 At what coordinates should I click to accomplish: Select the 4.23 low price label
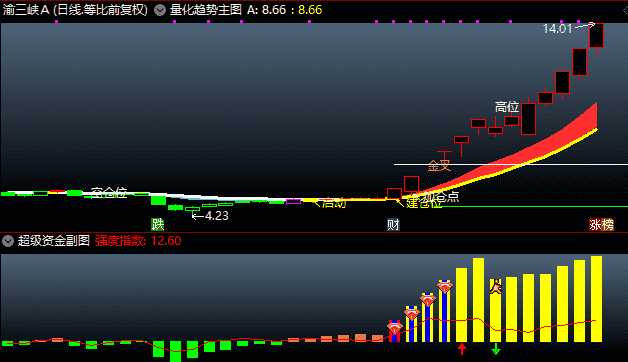pos(216,216)
